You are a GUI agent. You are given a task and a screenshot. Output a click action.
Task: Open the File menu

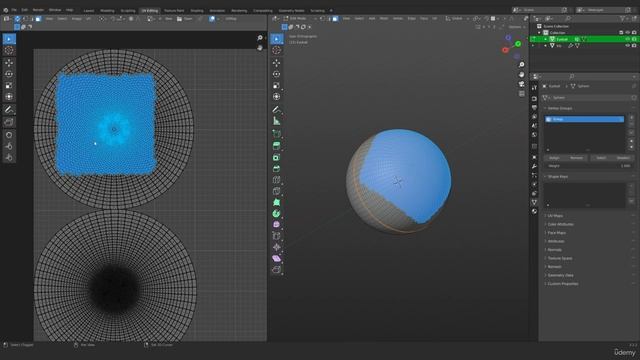pos(14,10)
